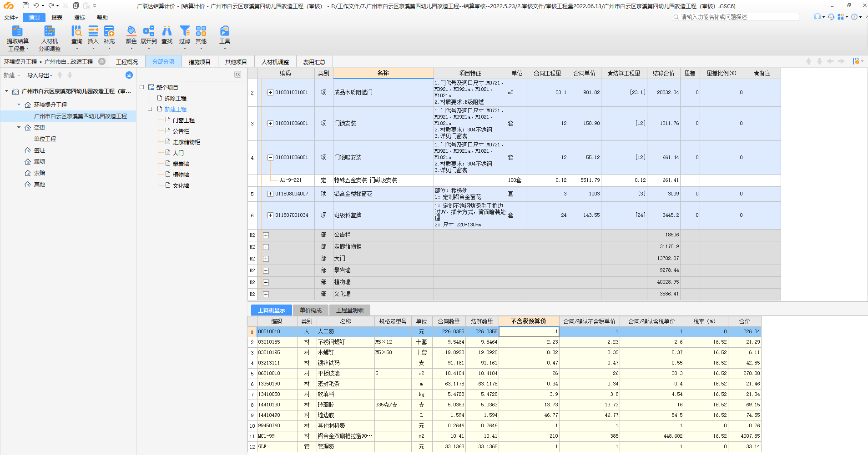Click the help question mark icon
The image size is (868, 455).
click(854, 17)
